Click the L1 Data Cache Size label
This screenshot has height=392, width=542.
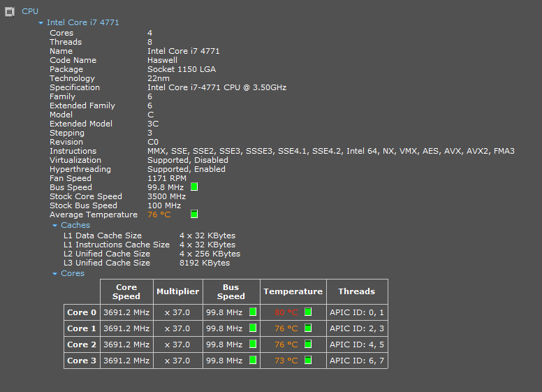pyautogui.click(x=103, y=235)
